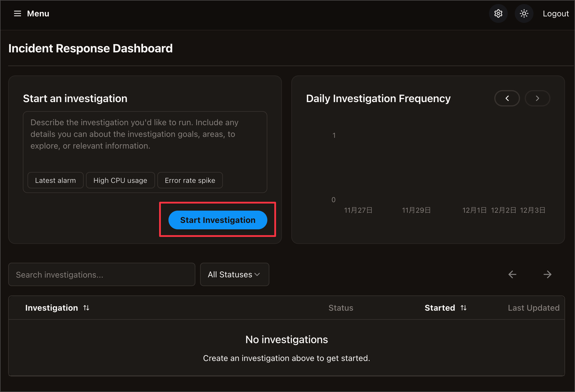The width and height of the screenshot is (575, 392).
Task: Choose the High CPU usage suggestion
Action: [x=120, y=180]
